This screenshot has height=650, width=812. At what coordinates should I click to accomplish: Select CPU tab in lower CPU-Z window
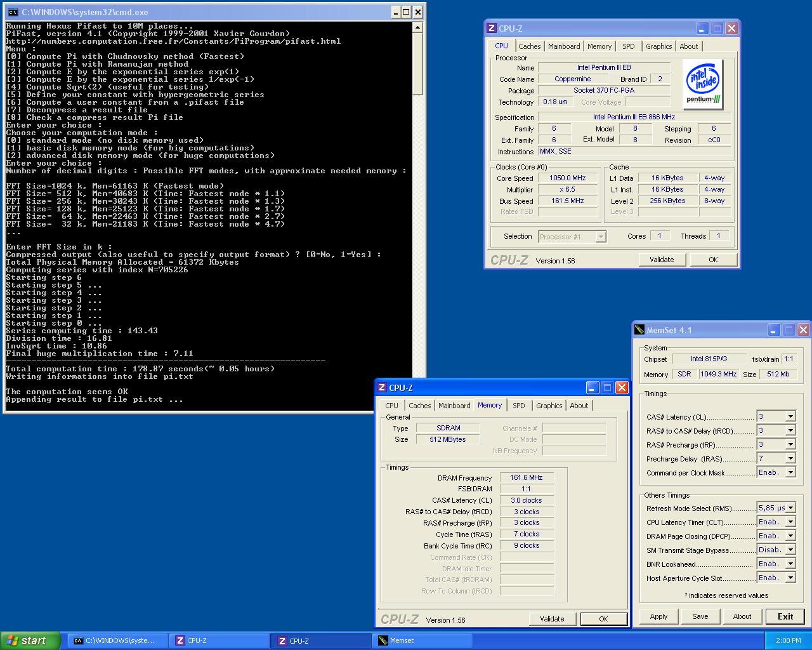pyautogui.click(x=391, y=406)
